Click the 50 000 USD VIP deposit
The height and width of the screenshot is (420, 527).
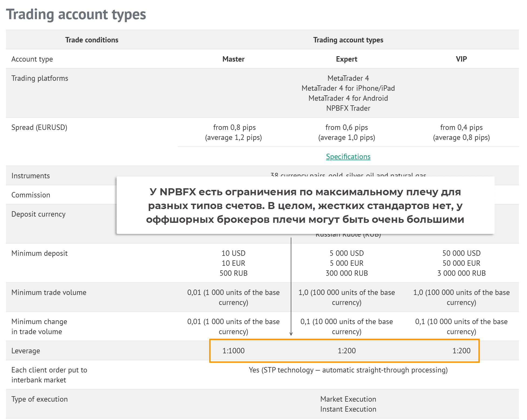(461, 253)
